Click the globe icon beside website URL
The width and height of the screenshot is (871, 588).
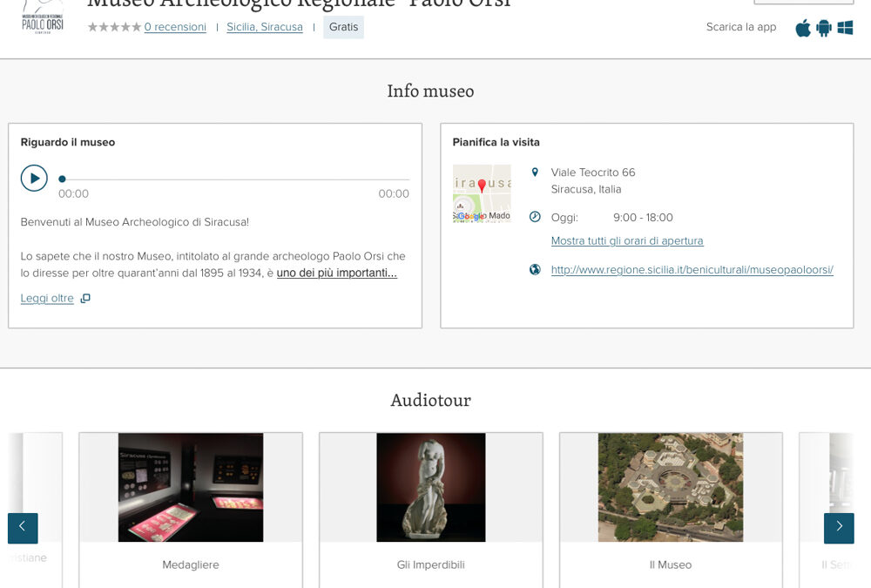click(x=535, y=269)
